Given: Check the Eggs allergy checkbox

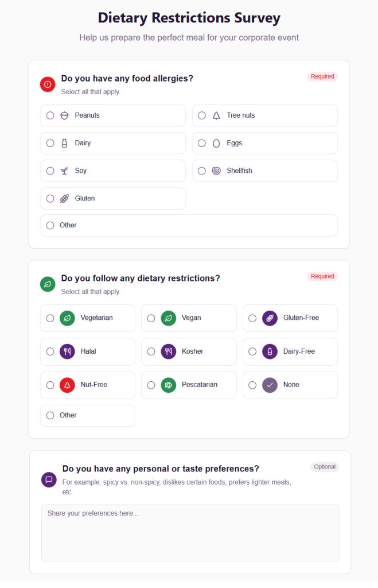Looking at the screenshot, I should tap(202, 143).
